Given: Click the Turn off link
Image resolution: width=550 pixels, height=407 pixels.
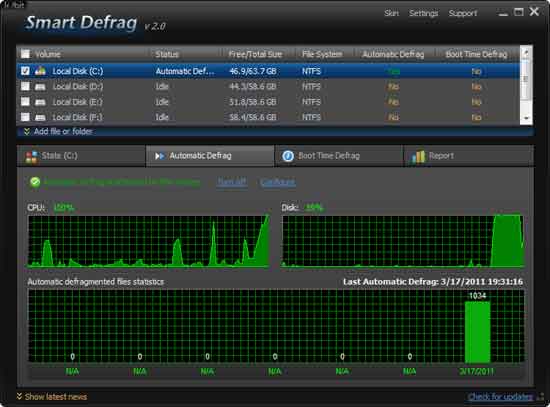Looking at the screenshot, I should [232, 182].
